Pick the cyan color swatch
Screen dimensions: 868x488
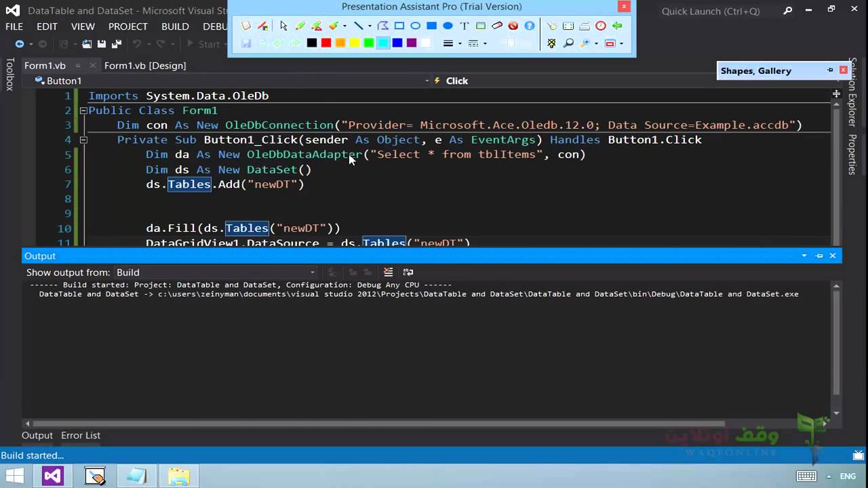[383, 43]
